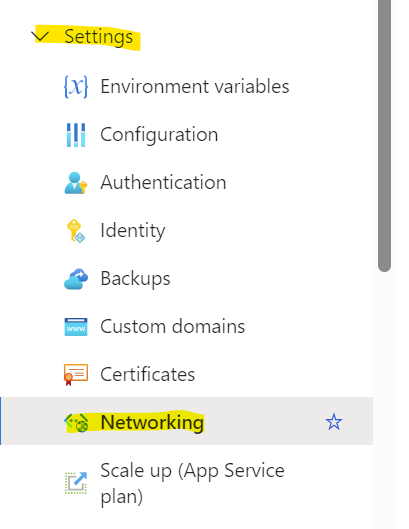
Task: Click the Backups cloud icon
Action: tap(76, 279)
